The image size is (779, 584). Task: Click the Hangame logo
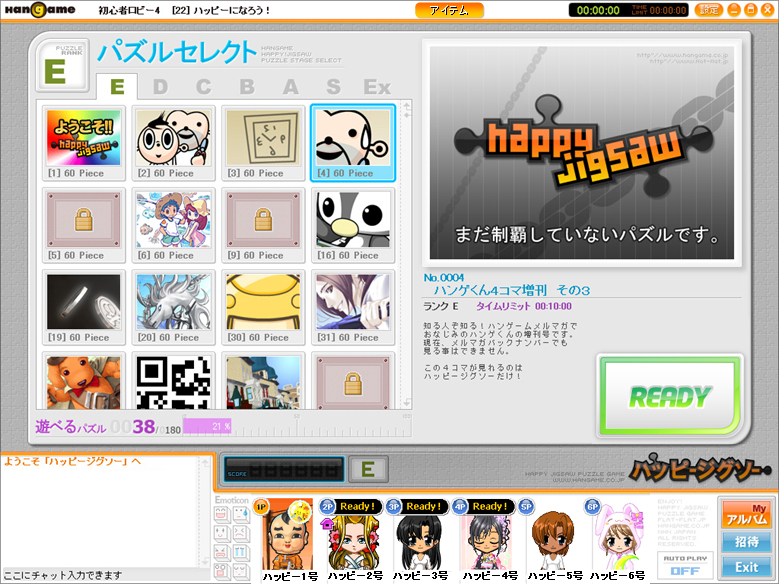40,9
